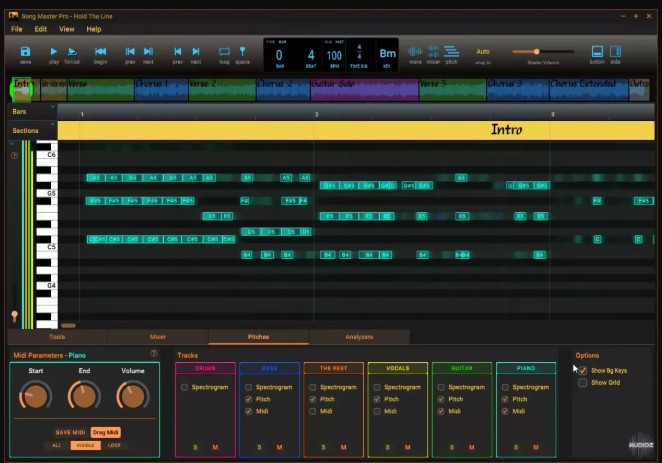
Task: Open the View menu
Action: click(x=67, y=29)
